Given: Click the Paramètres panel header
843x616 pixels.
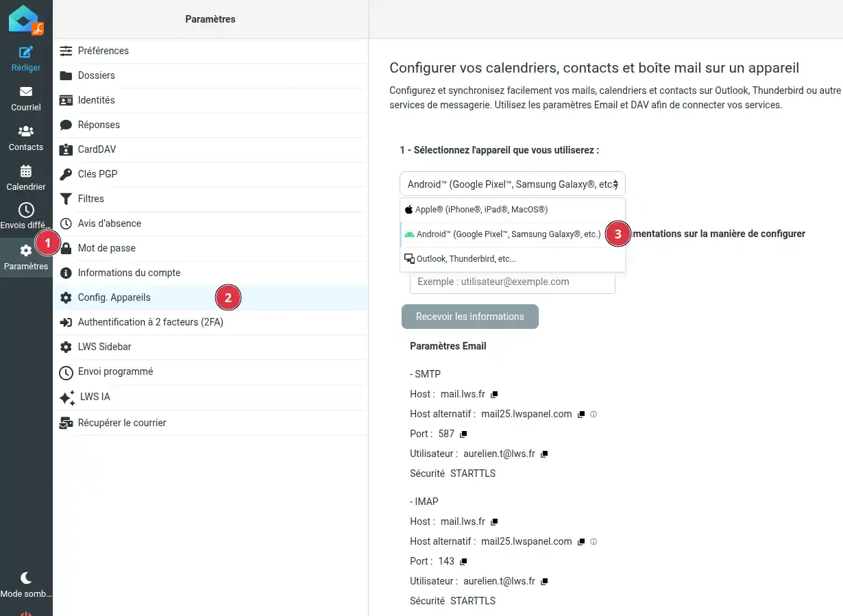Looking at the screenshot, I should [210, 19].
